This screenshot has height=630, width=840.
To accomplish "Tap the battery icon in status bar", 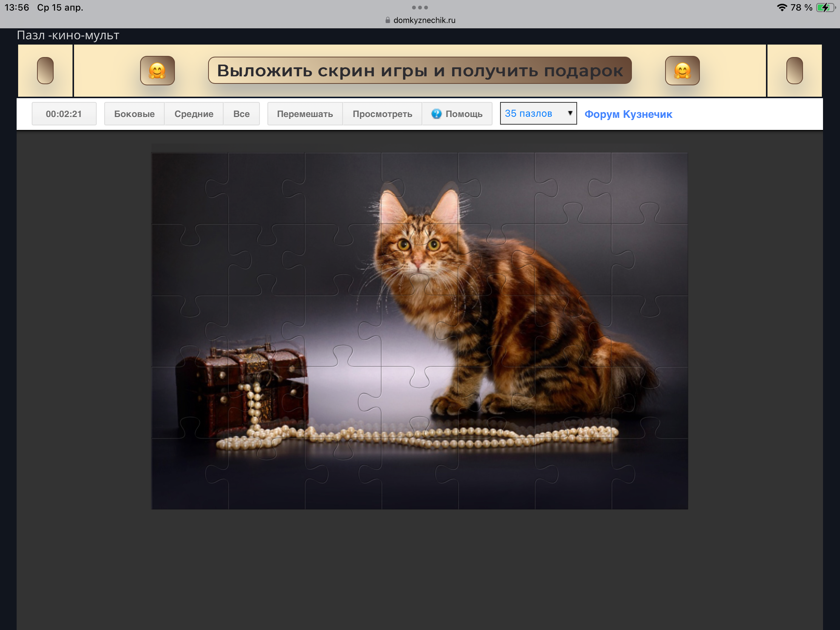I will pos(825,8).
